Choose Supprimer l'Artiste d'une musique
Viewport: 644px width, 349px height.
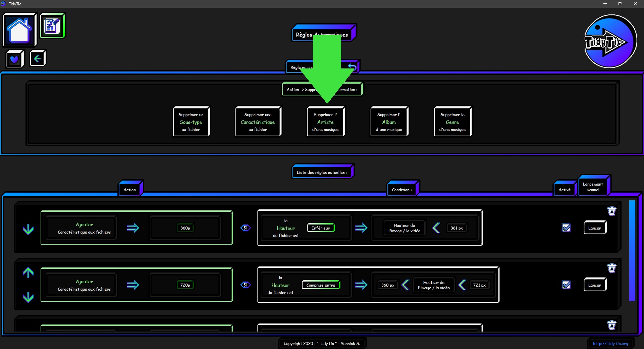[x=325, y=121]
